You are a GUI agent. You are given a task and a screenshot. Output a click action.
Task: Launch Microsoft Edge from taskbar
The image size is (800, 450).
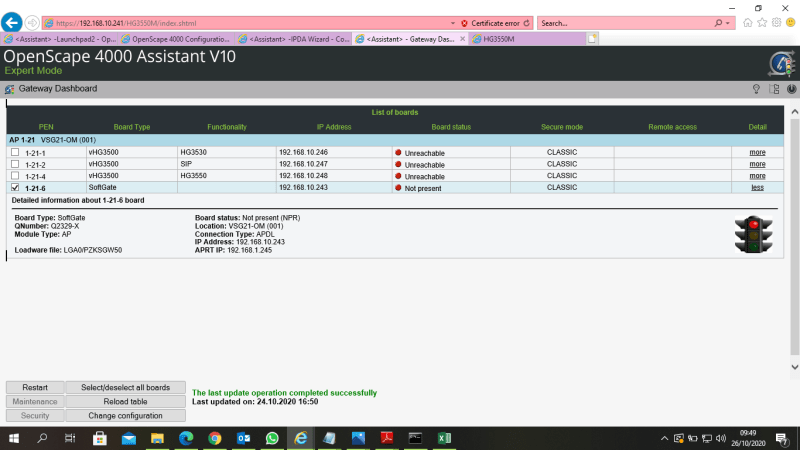186,438
